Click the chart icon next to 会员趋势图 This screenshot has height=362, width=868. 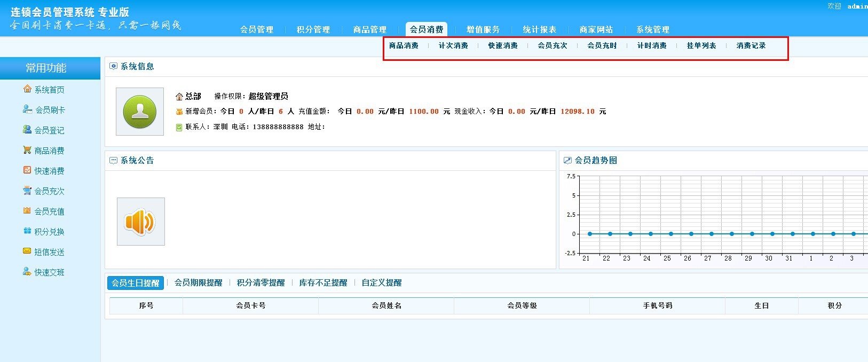click(x=567, y=160)
